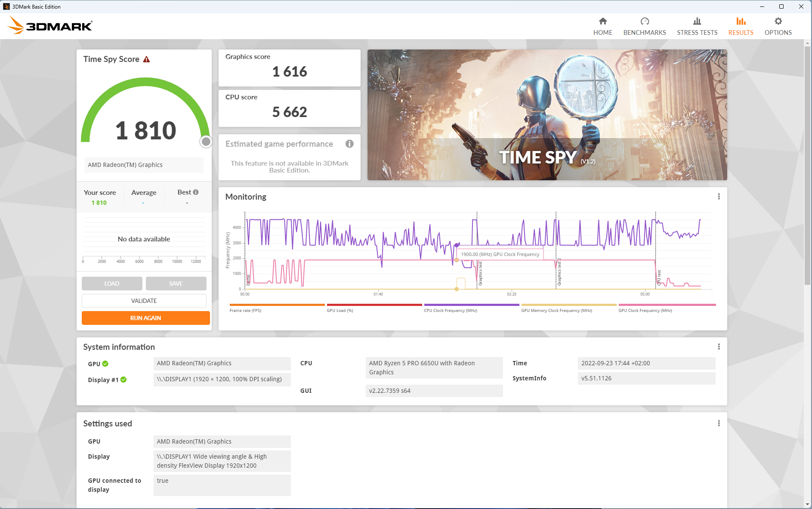This screenshot has height=509, width=812.
Task: Toggle the GPU Memory Clock Frequency legend series
Action: tap(569, 308)
